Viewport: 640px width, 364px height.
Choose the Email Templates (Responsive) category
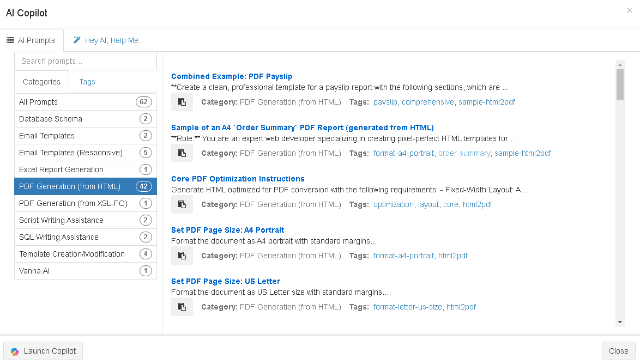(x=86, y=153)
